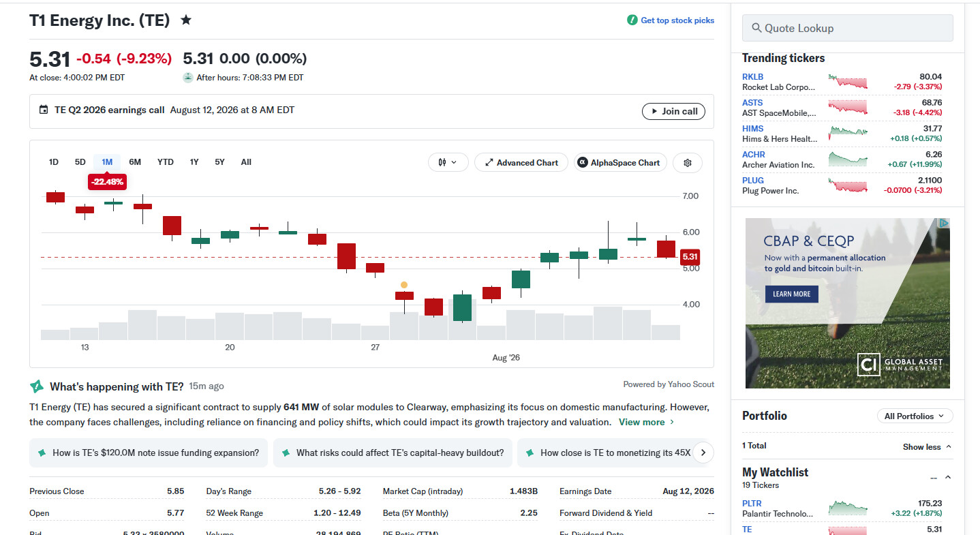Open the ASTS sparkline chart

(848, 108)
